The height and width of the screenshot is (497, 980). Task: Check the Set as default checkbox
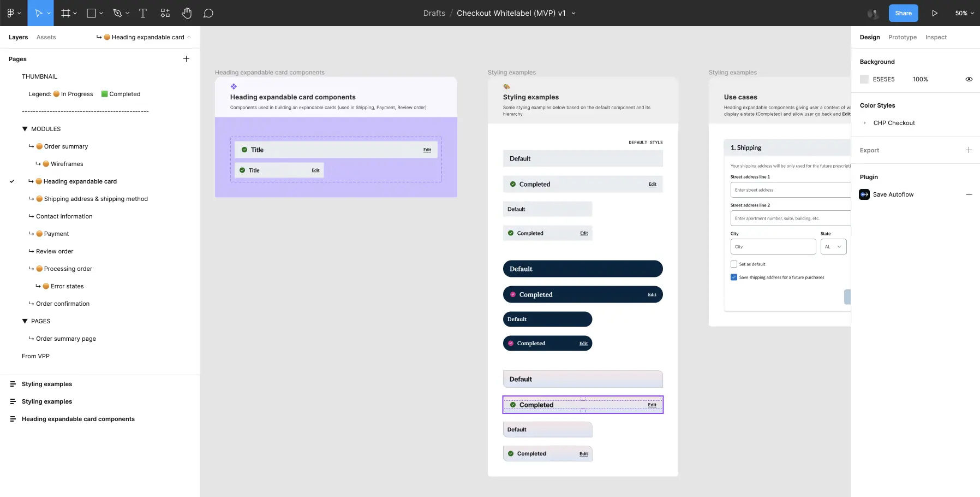point(734,264)
